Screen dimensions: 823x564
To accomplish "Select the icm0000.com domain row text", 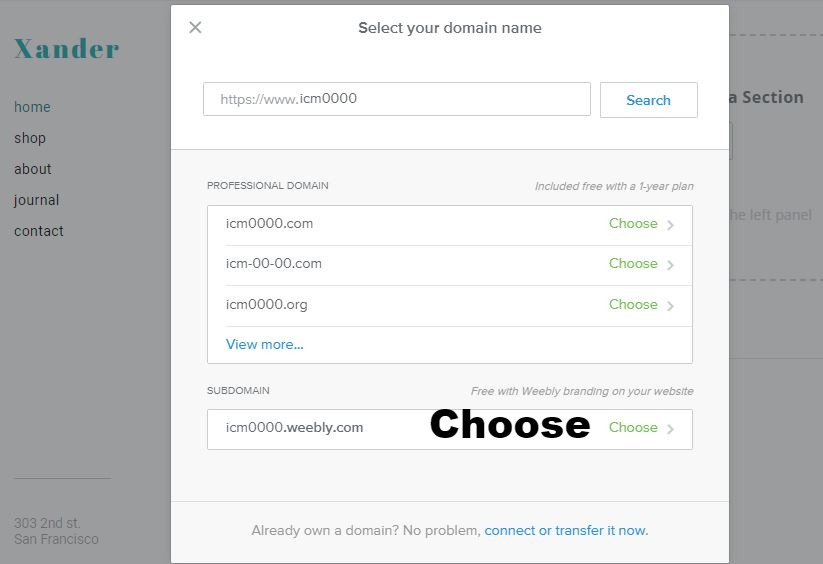I will coord(269,224).
